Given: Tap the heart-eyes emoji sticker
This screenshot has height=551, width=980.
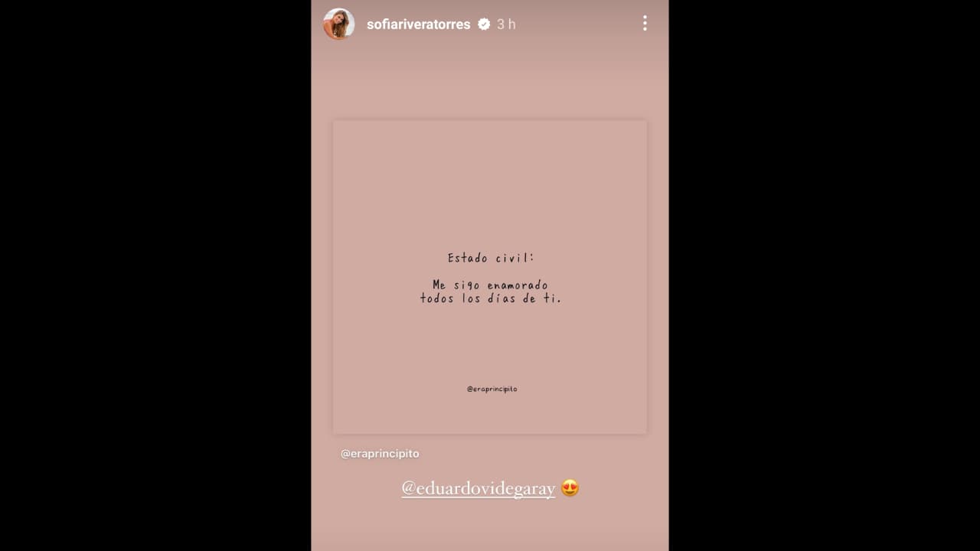Looking at the screenshot, I should coord(570,487).
